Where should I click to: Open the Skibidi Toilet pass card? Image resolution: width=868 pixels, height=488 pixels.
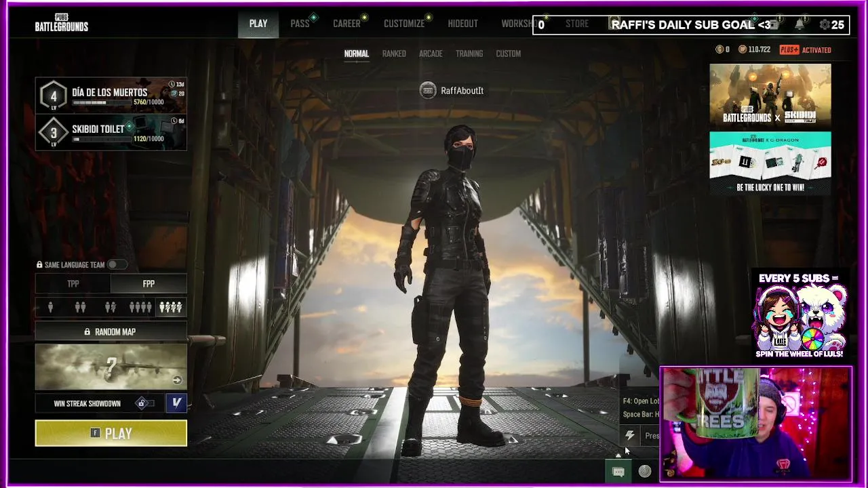point(111,132)
